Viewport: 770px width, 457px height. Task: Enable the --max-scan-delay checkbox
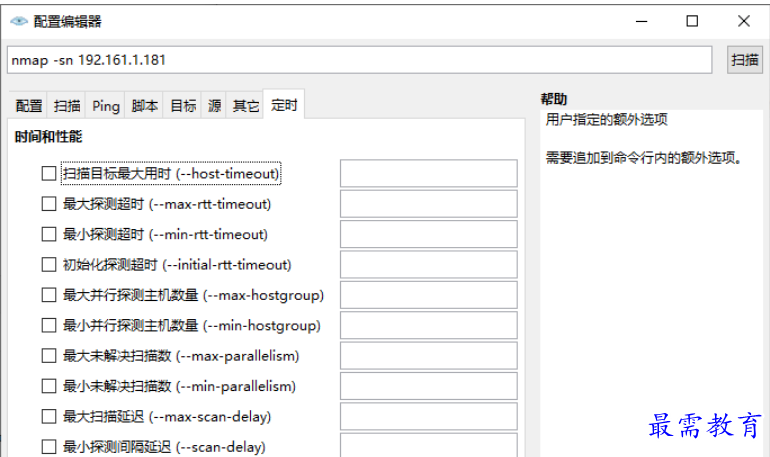(x=49, y=417)
